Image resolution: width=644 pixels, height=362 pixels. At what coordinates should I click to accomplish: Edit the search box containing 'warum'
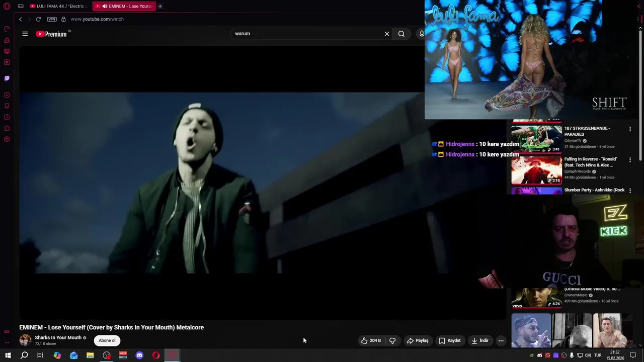coord(307,34)
